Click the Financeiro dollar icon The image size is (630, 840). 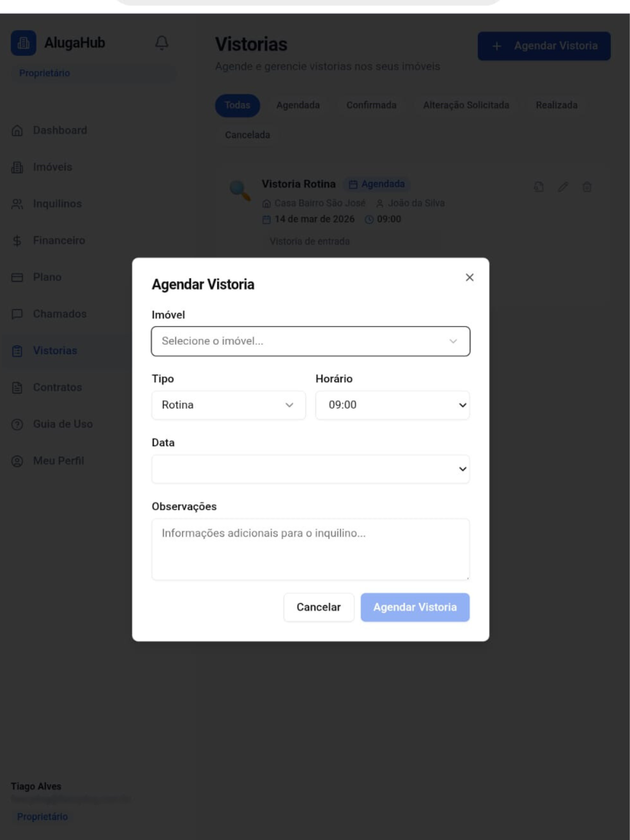pos(17,241)
